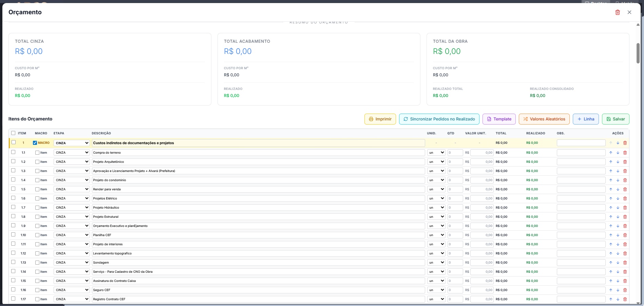Click the description field Seguro CEF
The width and height of the screenshot is (644, 306).
258,290
